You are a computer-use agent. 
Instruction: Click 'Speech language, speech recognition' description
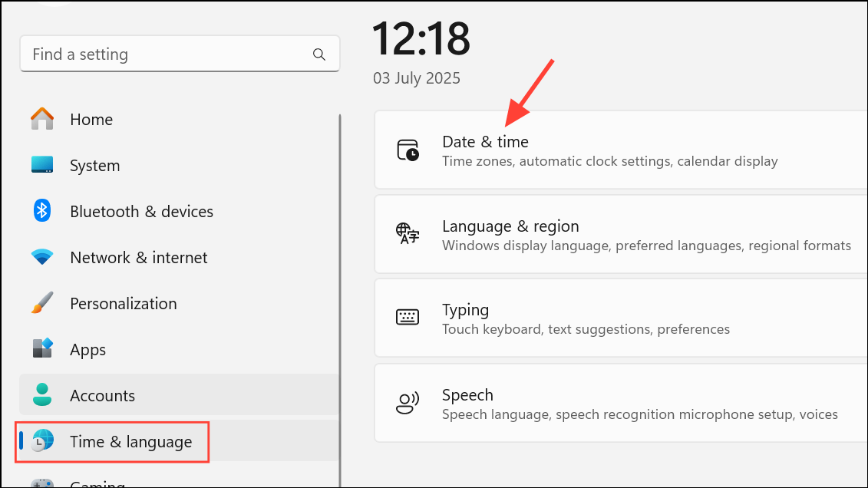pyautogui.click(x=640, y=414)
